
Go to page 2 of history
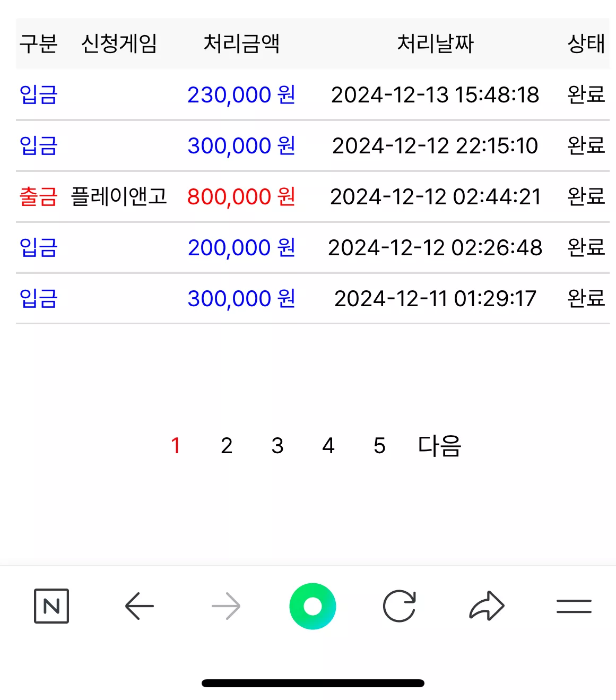(227, 446)
